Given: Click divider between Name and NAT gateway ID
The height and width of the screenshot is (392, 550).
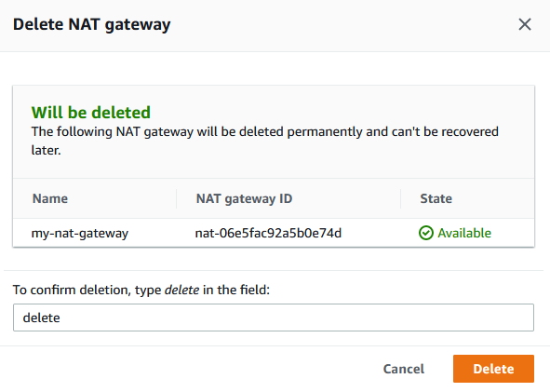Looking at the screenshot, I should 177,198.
